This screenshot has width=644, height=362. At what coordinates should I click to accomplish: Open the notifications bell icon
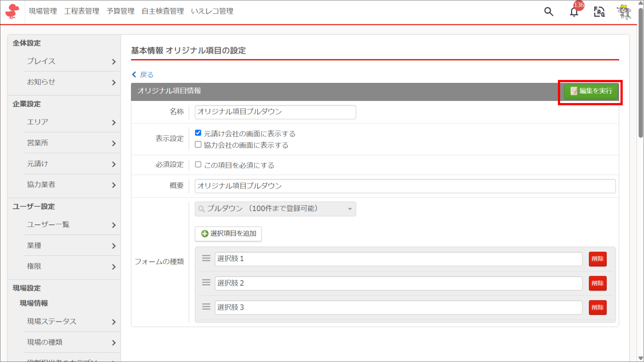(574, 12)
